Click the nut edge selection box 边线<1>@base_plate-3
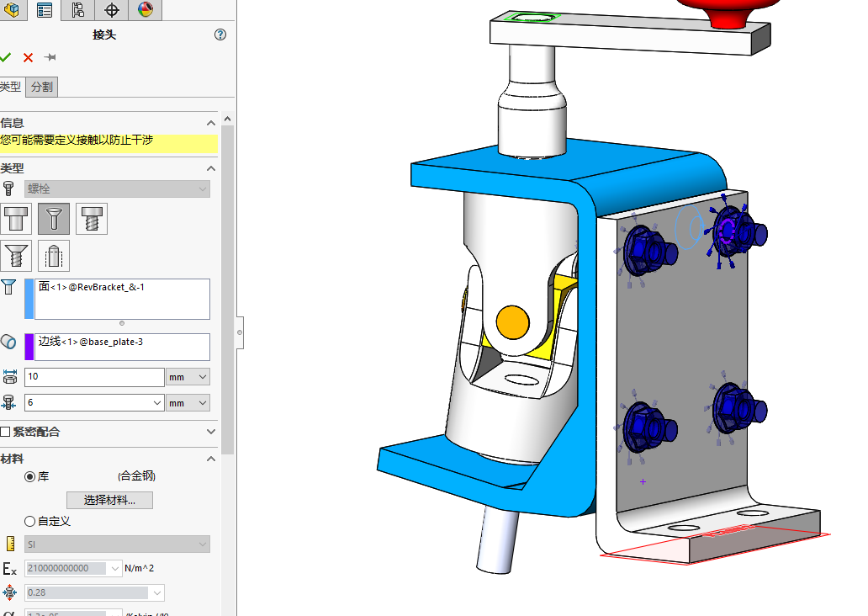This screenshot has height=616, width=868. coord(122,347)
